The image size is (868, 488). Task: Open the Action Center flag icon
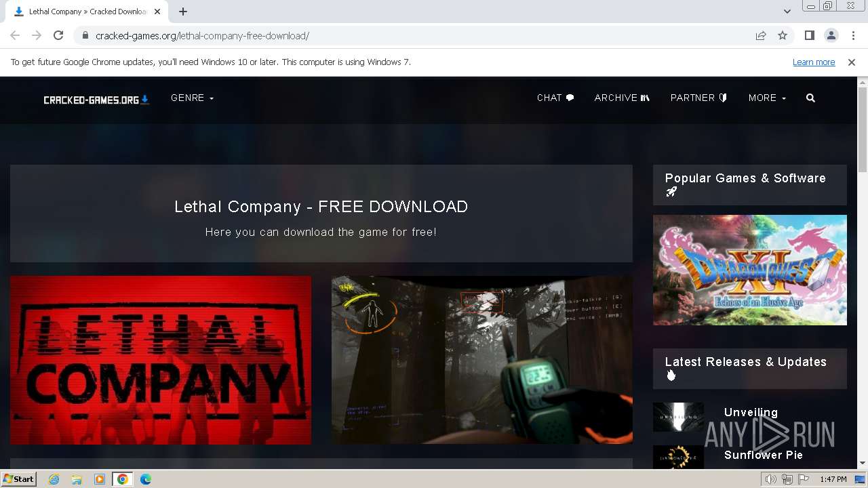tap(803, 479)
